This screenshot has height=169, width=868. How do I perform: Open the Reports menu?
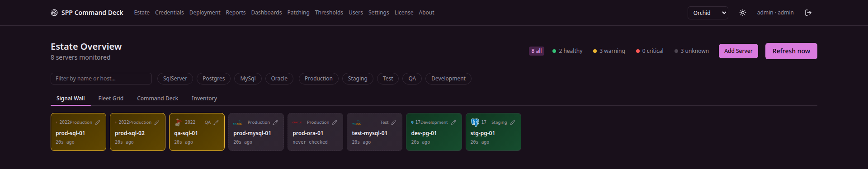point(236,13)
